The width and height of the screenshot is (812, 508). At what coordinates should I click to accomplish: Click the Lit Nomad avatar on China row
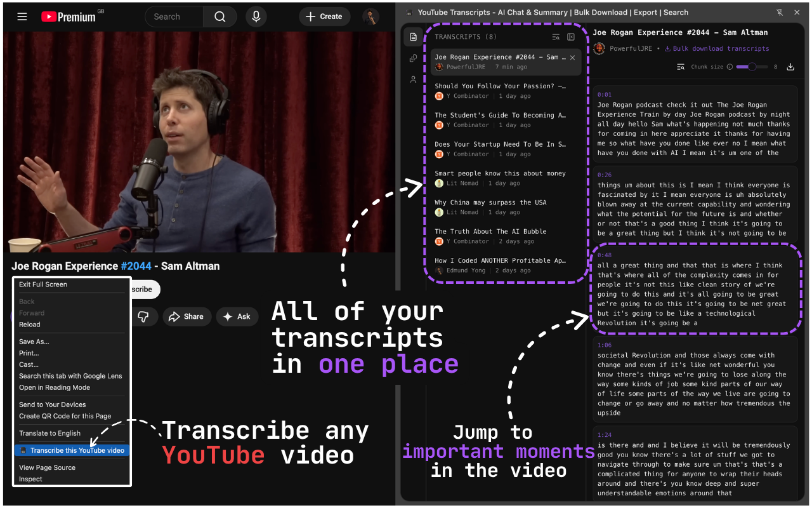click(x=439, y=212)
